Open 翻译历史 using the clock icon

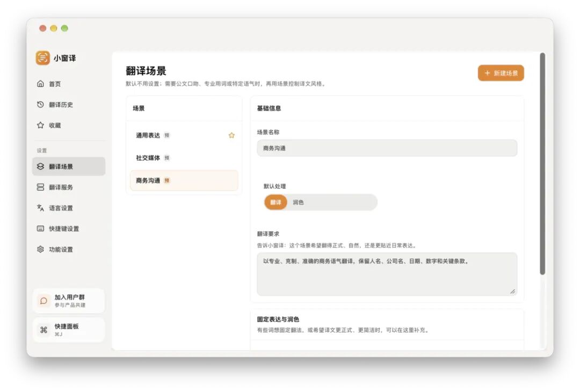pos(40,104)
